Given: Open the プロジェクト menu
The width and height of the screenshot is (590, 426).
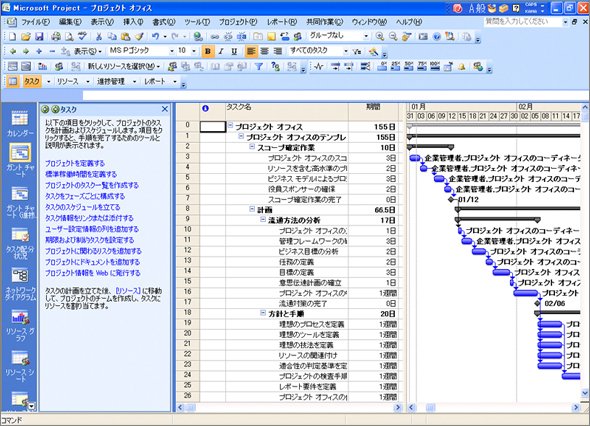Looking at the screenshot, I should 238,22.
